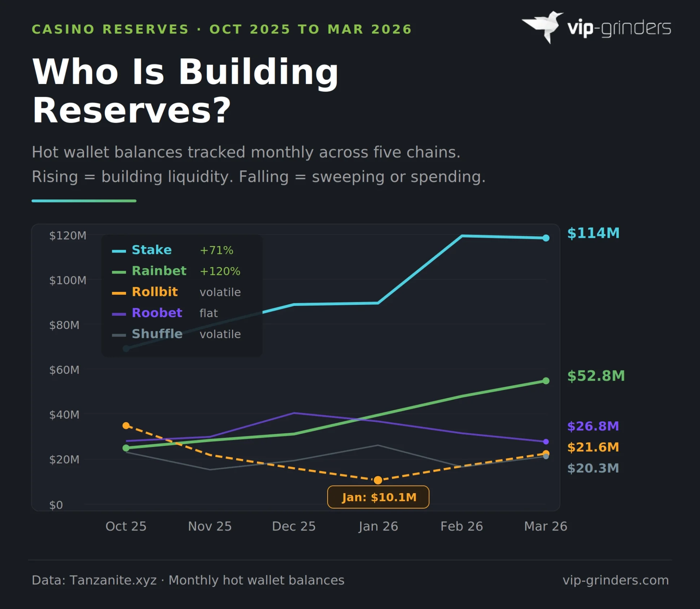Screen dimensions: 700x609
Task: Click the $114M Stake end value
Action: pos(594,233)
